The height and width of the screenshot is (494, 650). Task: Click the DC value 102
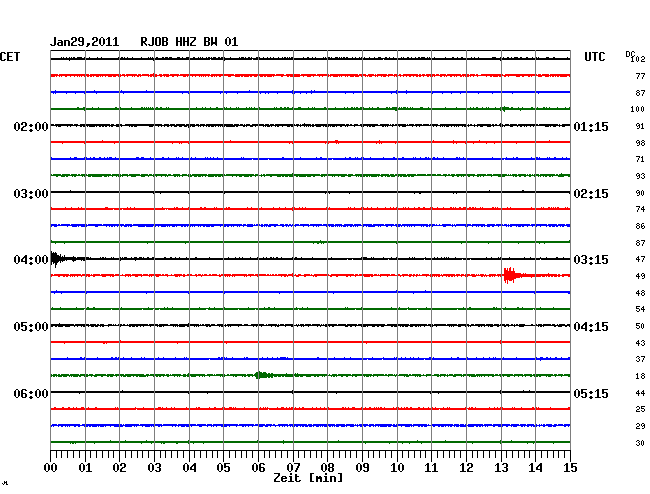(x=638, y=59)
